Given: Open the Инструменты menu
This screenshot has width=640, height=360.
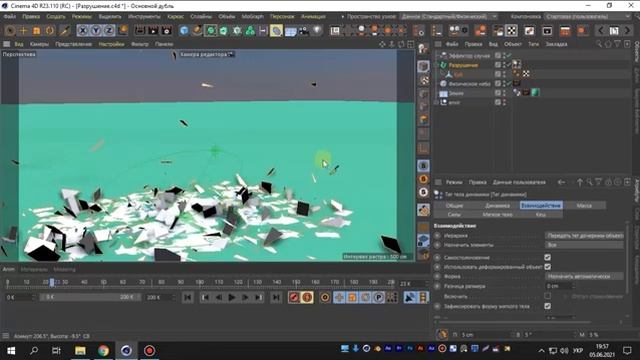Looking at the screenshot, I should pos(144,16).
